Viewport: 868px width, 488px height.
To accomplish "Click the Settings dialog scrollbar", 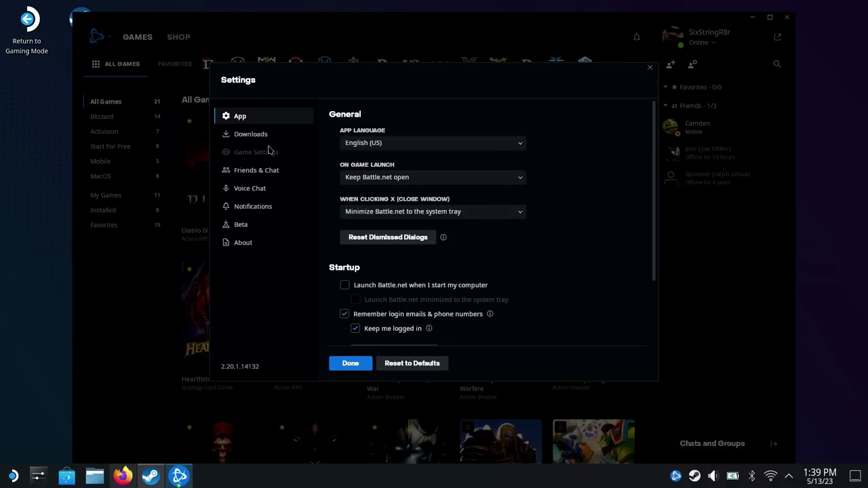I will [x=654, y=190].
